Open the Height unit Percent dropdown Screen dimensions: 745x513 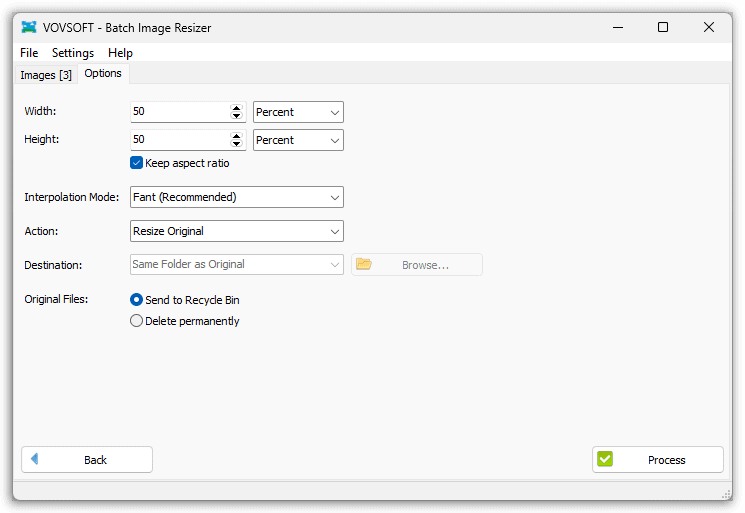click(298, 140)
